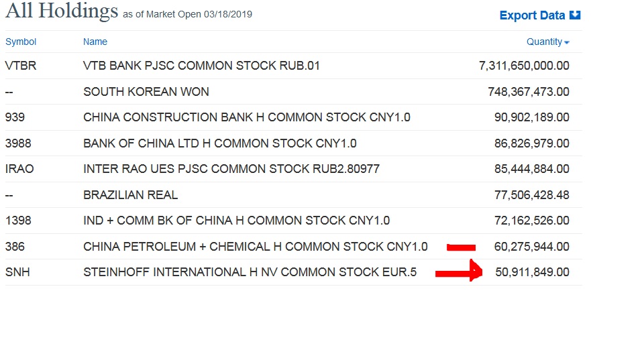Click the 1398 symbol cell
644x362 pixels.
click(18, 221)
